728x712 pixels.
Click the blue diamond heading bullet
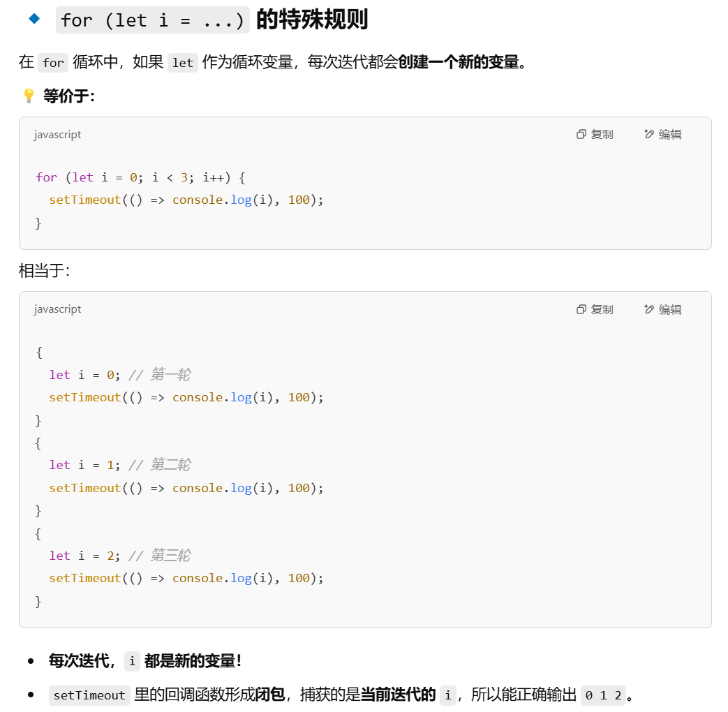click(34, 19)
